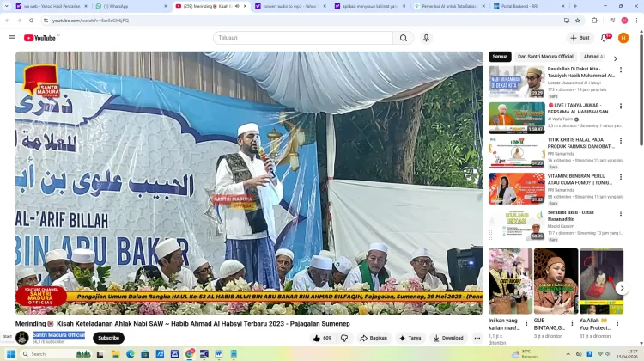The width and height of the screenshot is (644, 361).
Task: Open Chrome media controls icon
Action: (x=612, y=20)
